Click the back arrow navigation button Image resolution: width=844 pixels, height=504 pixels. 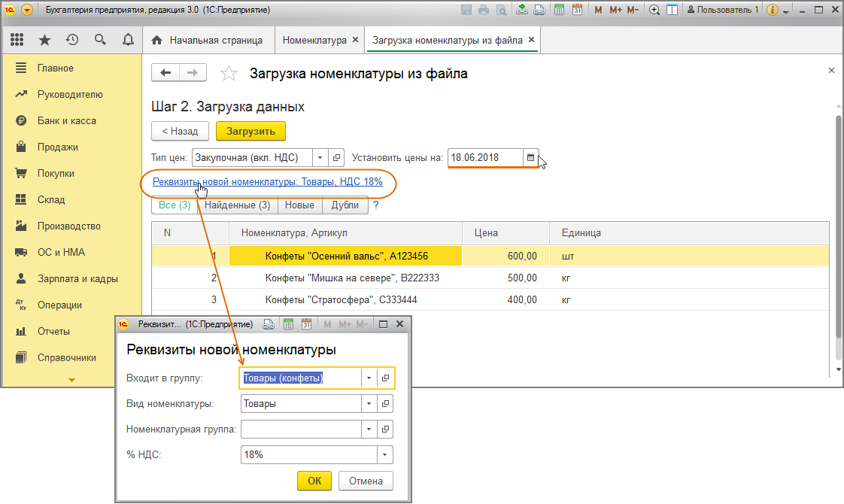coord(165,73)
